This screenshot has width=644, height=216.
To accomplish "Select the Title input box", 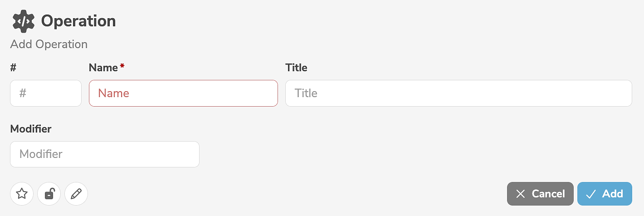I will pyautogui.click(x=458, y=93).
